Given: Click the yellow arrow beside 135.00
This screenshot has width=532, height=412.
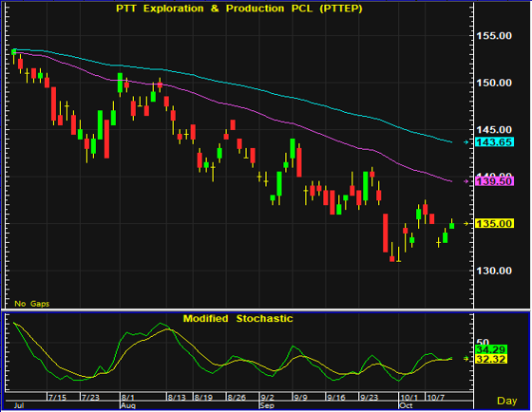Looking at the screenshot, I should coord(466,224).
